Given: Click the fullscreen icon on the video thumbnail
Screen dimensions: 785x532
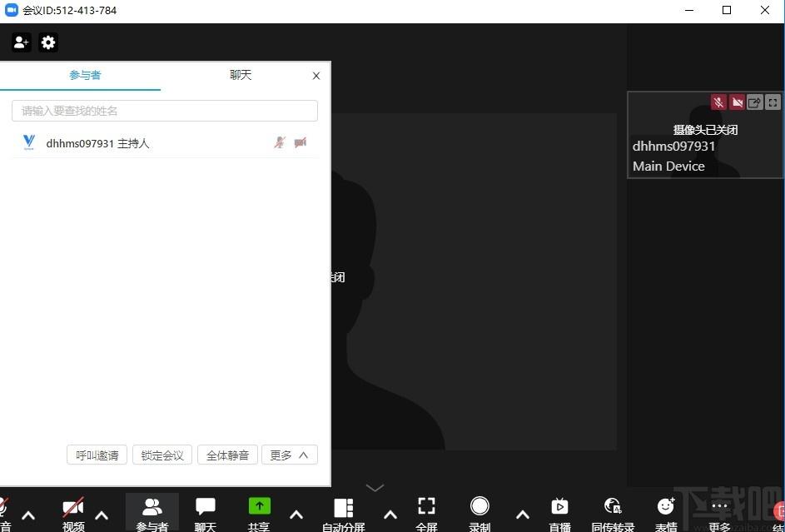Looking at the screenshot, I should click(x=773, y=102).
